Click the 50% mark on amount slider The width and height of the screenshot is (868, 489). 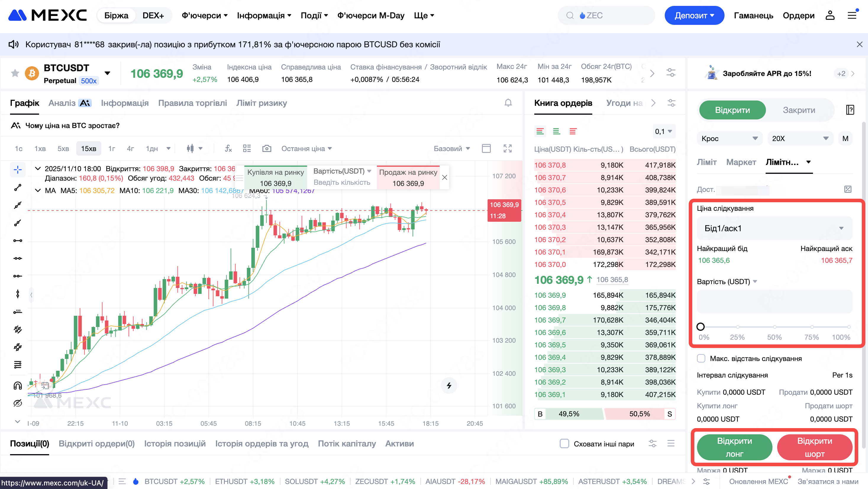pos(774,327)
